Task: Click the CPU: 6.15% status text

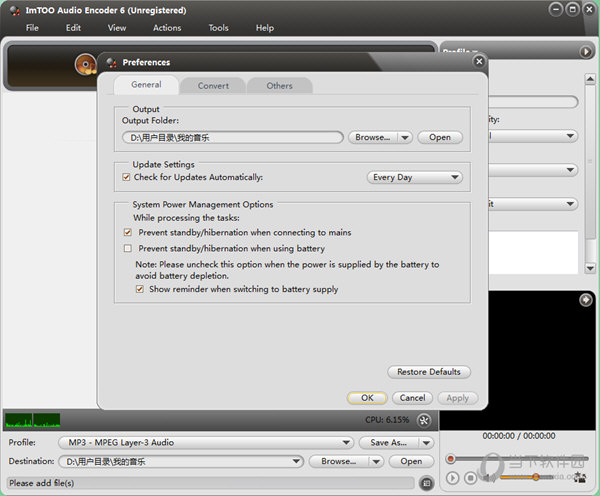Action: tap(387, 420)
